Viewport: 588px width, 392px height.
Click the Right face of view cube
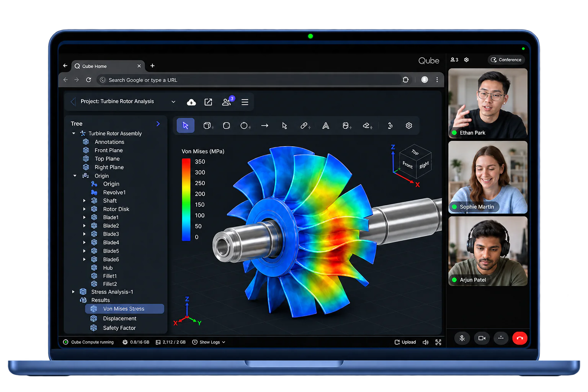[x=424, y=165]
